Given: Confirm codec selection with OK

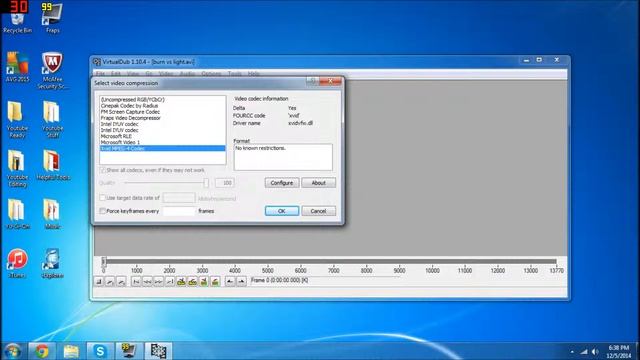Looking at the screenshot, I should pos(282,211).
